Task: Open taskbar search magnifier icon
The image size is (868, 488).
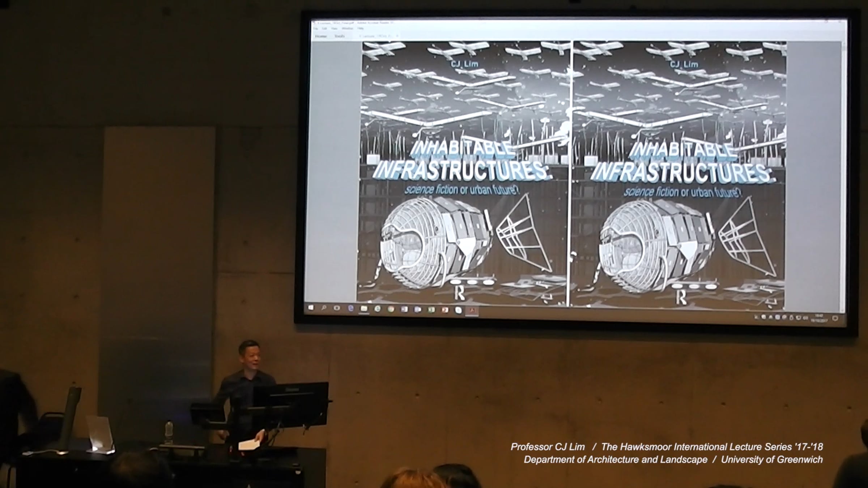Action: [x=324, y=308]
